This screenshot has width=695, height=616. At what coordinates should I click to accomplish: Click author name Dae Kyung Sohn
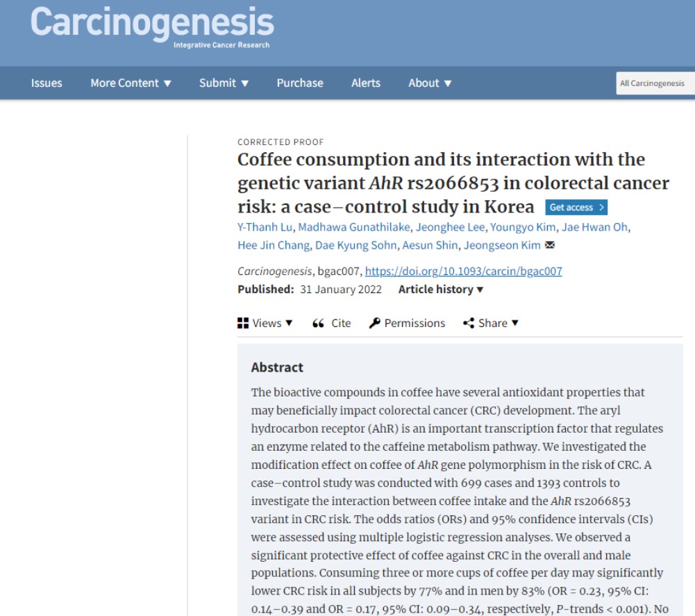point(356,245)
